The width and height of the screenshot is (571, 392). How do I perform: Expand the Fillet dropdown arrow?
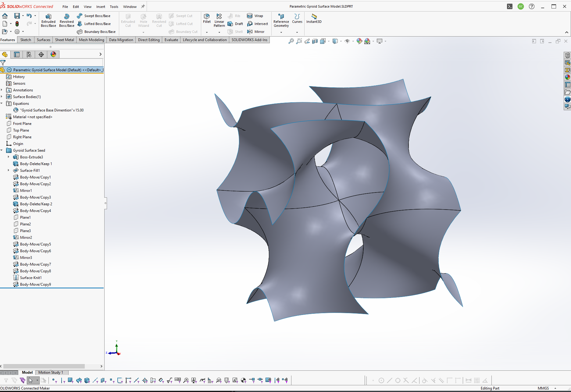pos(207,32)
